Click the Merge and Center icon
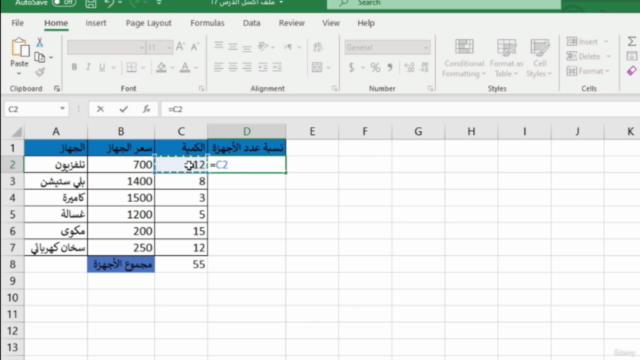 click(x=317, y=67)
